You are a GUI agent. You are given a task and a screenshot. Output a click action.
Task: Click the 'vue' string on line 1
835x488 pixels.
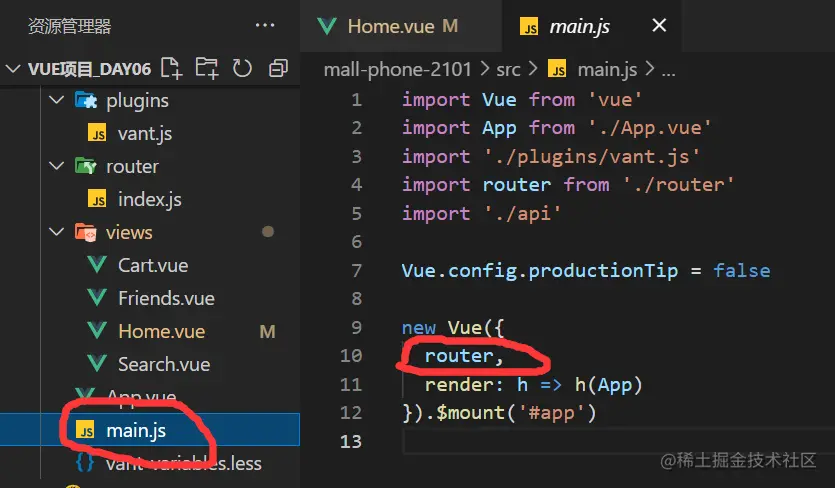pos(615,100)
